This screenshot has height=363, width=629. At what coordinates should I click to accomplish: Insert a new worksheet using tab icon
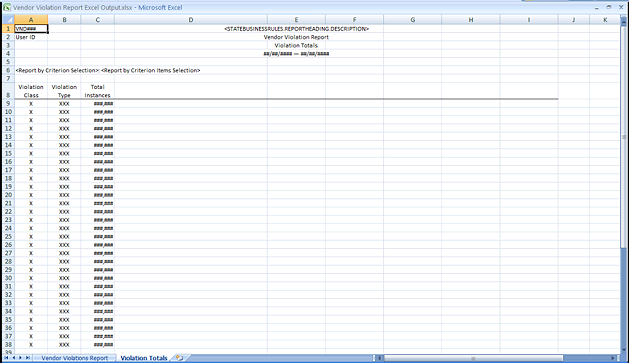point(179,358)
